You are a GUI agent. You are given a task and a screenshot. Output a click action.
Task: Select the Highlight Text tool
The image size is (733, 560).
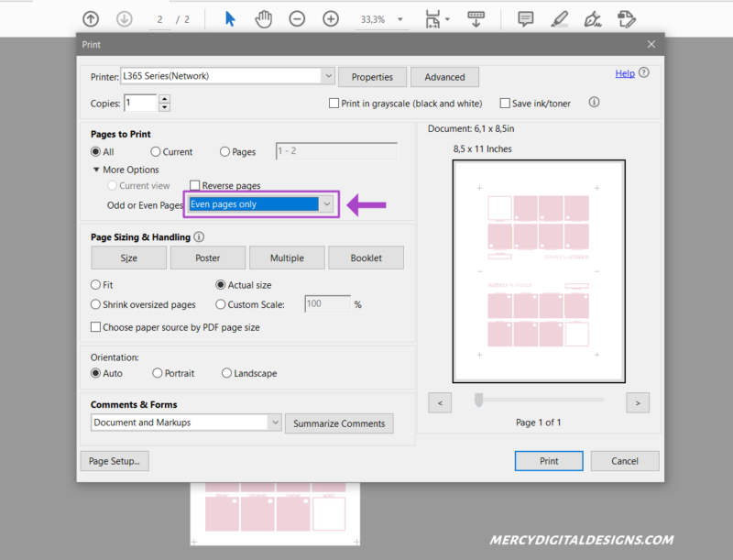tap(560, 18)
